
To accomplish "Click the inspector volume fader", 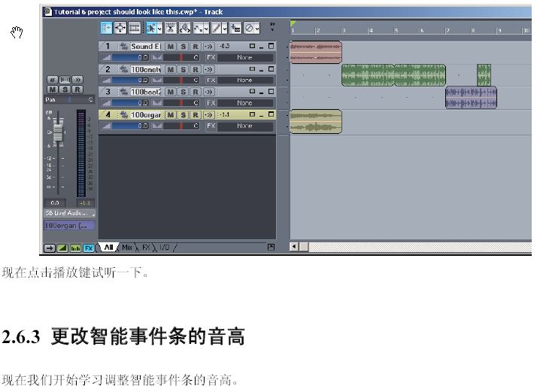I will (58, 132).
